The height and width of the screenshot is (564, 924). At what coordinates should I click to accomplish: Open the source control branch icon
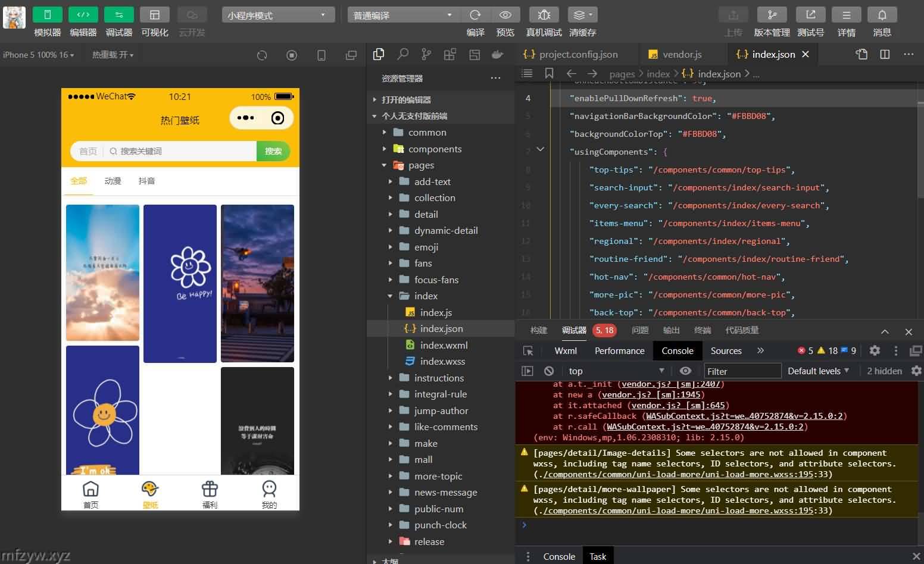426,55
